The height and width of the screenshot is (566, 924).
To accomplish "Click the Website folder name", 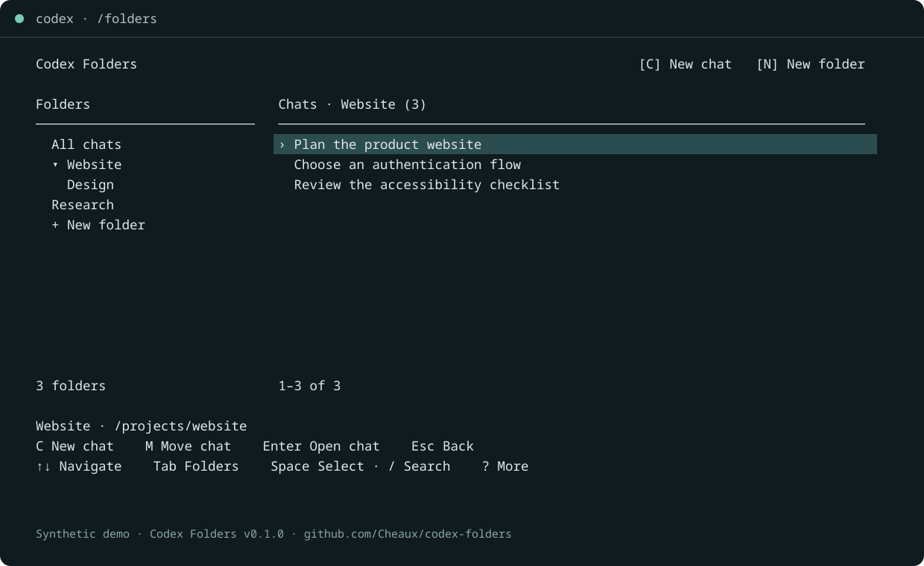I will (x=94, y=165).
